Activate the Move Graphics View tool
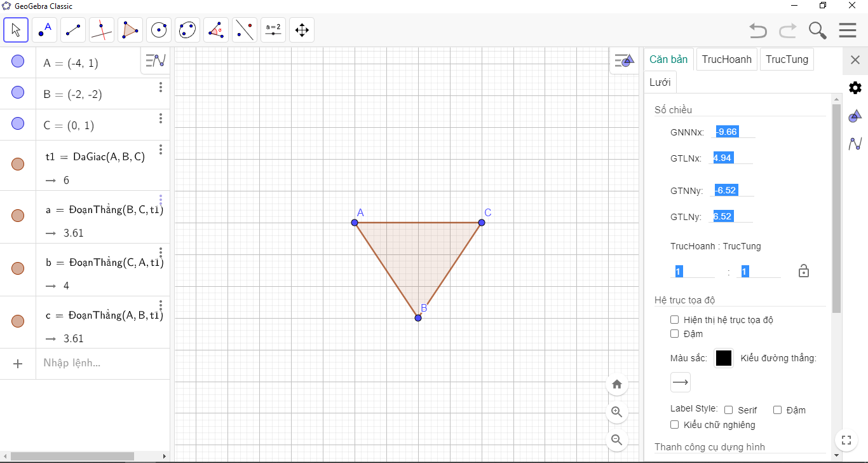The height and width of the screenshot is (463, 868). (302, 30)
